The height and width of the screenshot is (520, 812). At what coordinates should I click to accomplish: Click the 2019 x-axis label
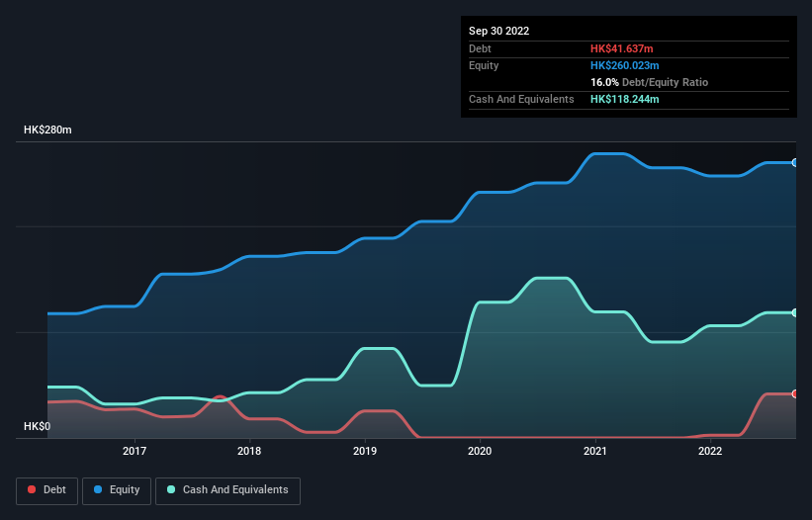(x=365, y=451)
